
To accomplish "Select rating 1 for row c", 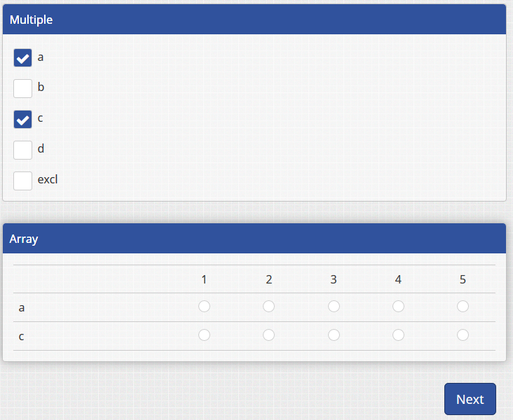I will tap(204, 335).
